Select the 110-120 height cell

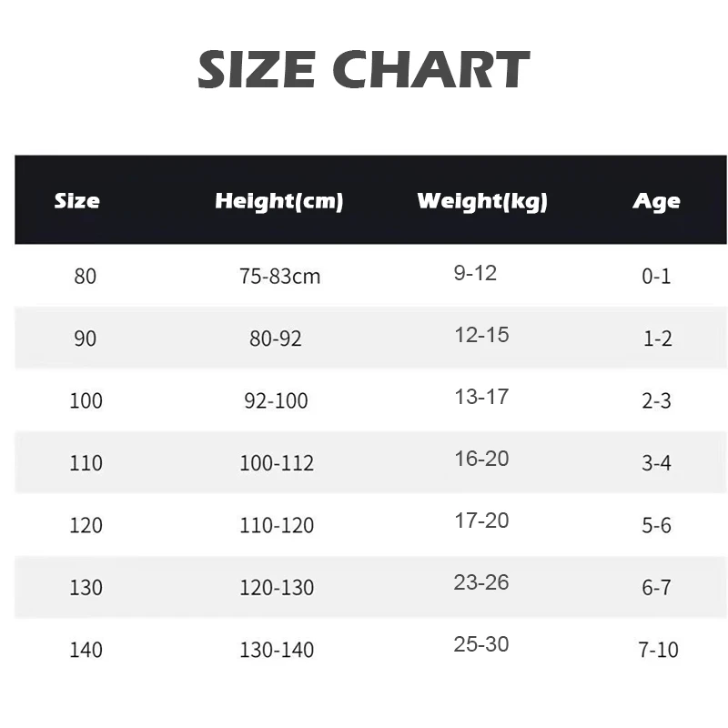(277, 526)
